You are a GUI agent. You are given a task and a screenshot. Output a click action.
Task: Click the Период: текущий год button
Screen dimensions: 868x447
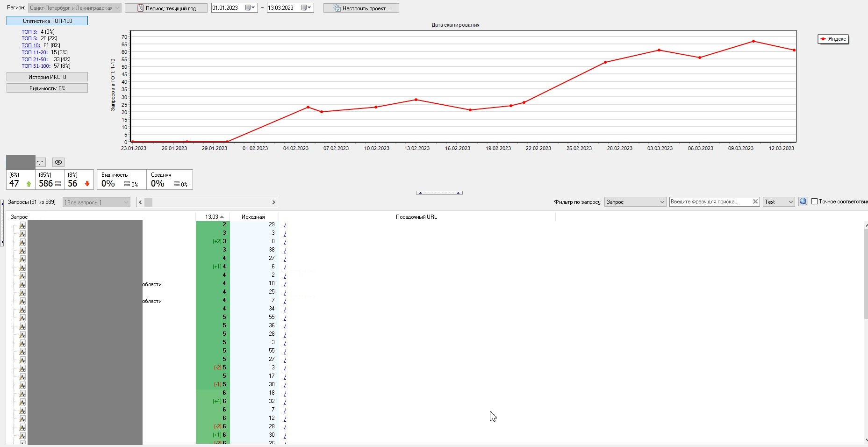pyautogui.click(x=166, y=8)
